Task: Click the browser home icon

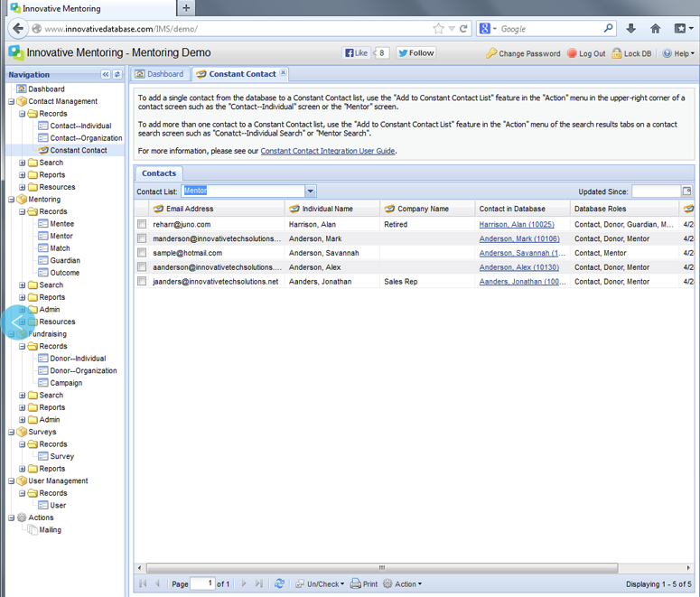Action: pos(655,29)
